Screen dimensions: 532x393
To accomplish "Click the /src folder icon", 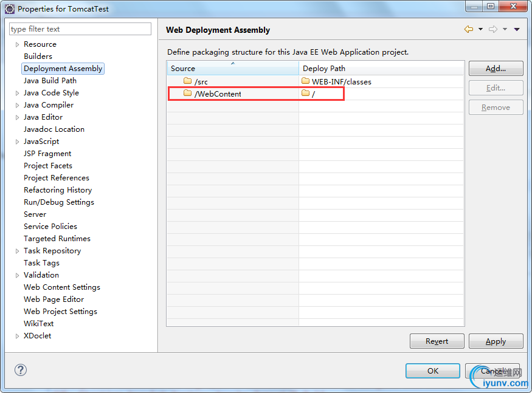I will (188, 81).
